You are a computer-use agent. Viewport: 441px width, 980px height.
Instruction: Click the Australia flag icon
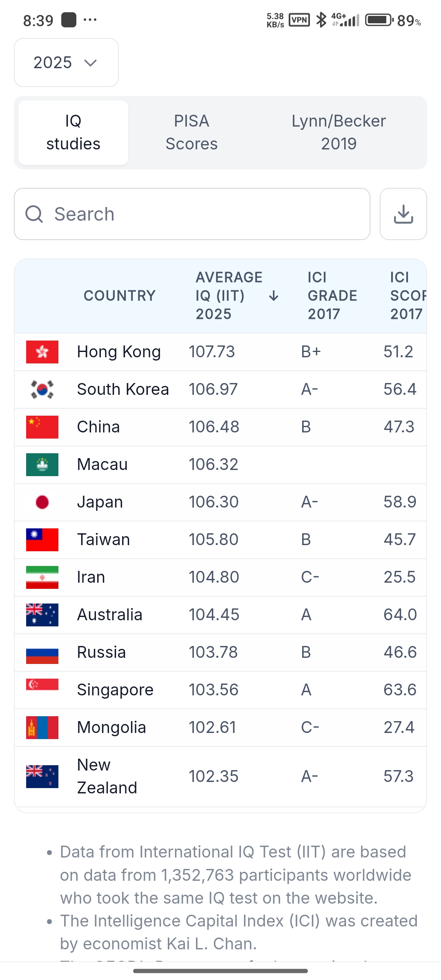click(42, 615)
